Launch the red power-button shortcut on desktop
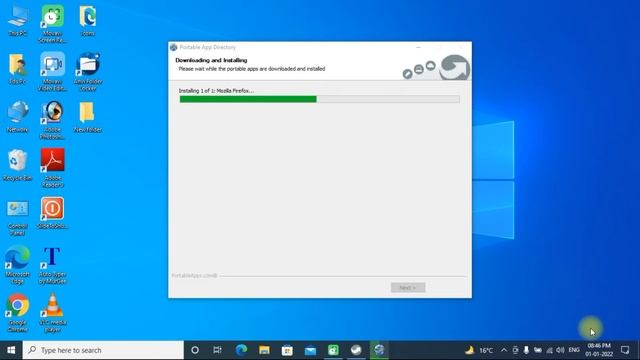The height and width of the screenshot is (360, 640). tap(53, 213)
